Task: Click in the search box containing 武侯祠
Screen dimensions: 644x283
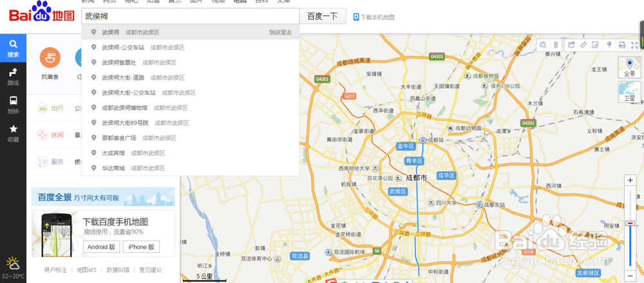Action: 190,16
